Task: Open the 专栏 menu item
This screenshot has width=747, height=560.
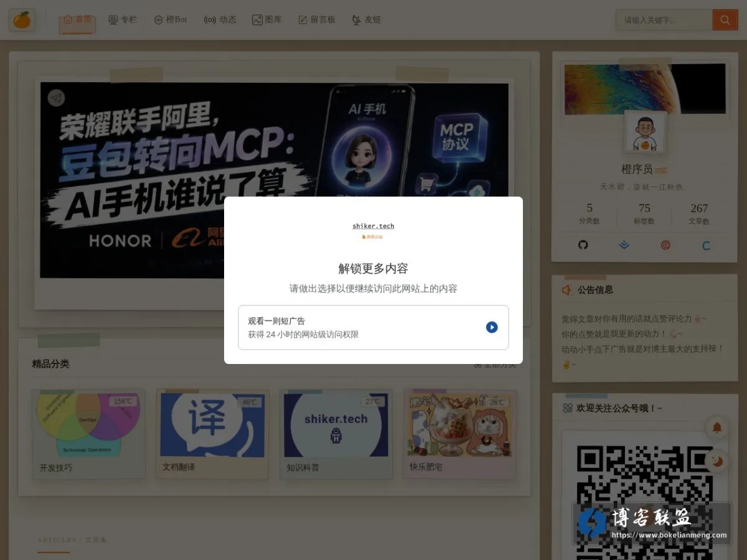Action: pos(123,20)
